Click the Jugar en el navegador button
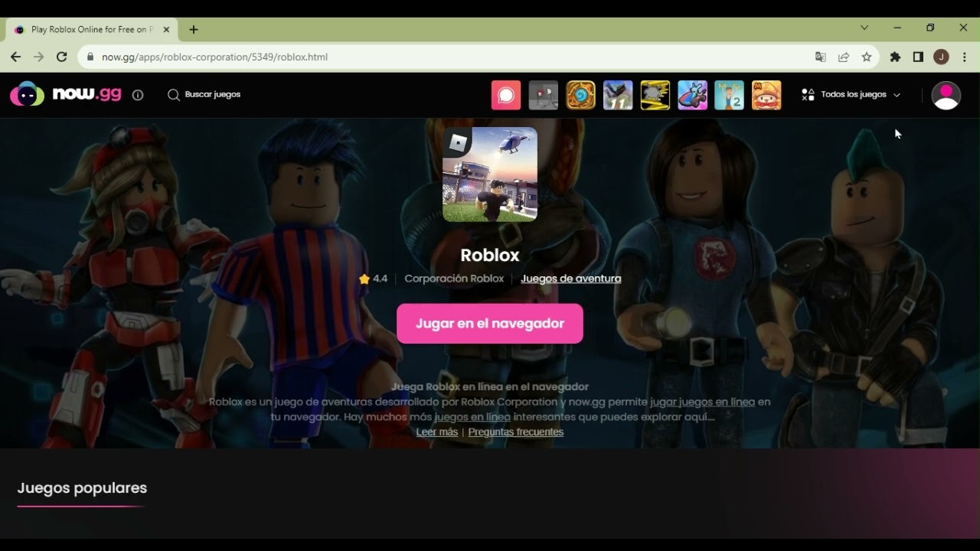Image resolution: width=980 pixels, height=551 pixels. click(490, 324)
